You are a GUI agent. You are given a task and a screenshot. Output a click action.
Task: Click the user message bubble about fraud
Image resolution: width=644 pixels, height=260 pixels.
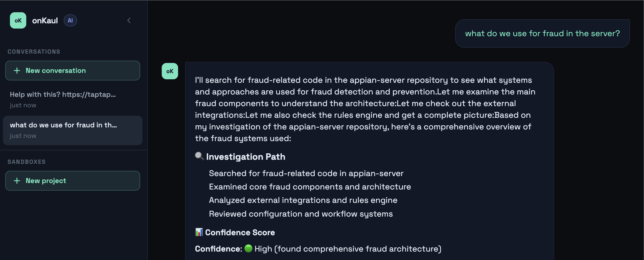tap(542, 34)
